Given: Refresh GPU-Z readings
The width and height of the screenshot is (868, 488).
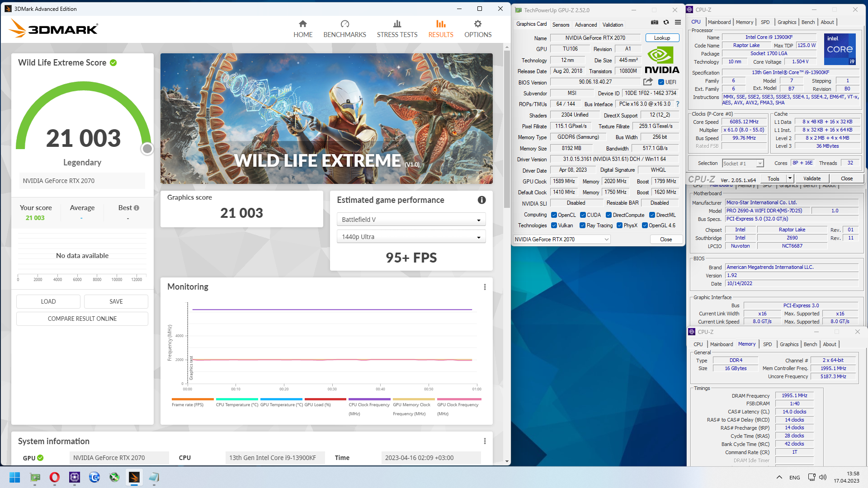Looking at the screenshot, I should point(666,22).
